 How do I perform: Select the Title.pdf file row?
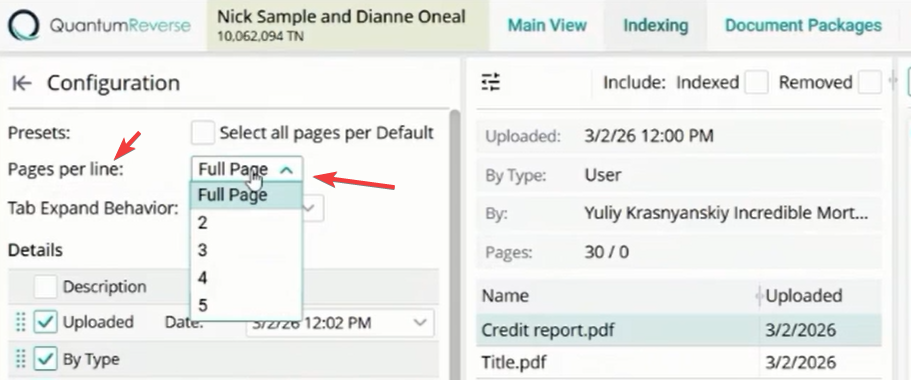click(x=679, y=362)
